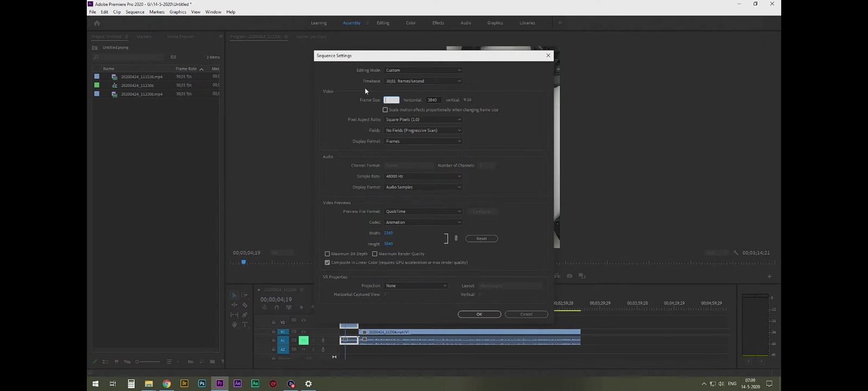Enable Scale motion effects proportionally checkbox

coord(385,110)
